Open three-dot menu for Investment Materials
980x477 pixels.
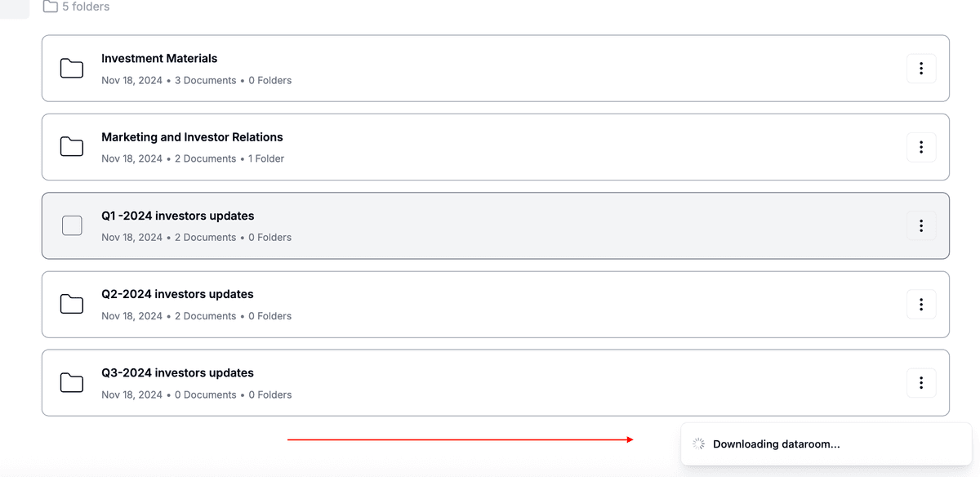coord(921,69)
